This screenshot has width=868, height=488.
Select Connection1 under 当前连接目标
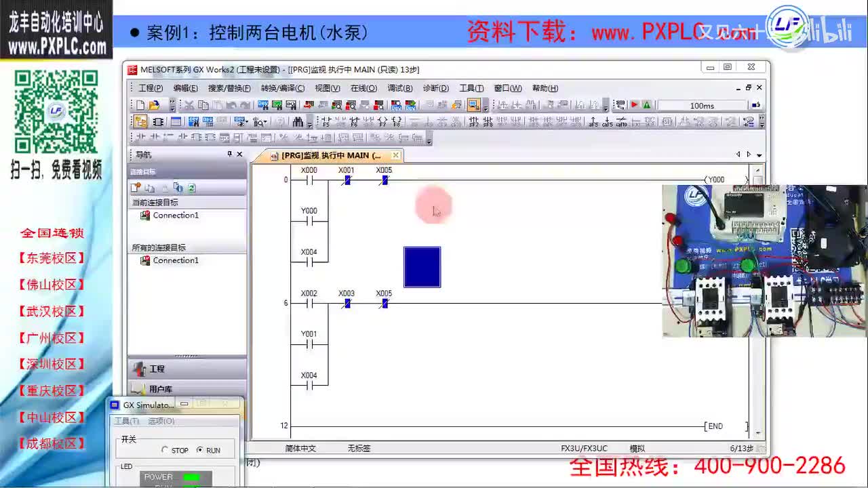(176, 216)
